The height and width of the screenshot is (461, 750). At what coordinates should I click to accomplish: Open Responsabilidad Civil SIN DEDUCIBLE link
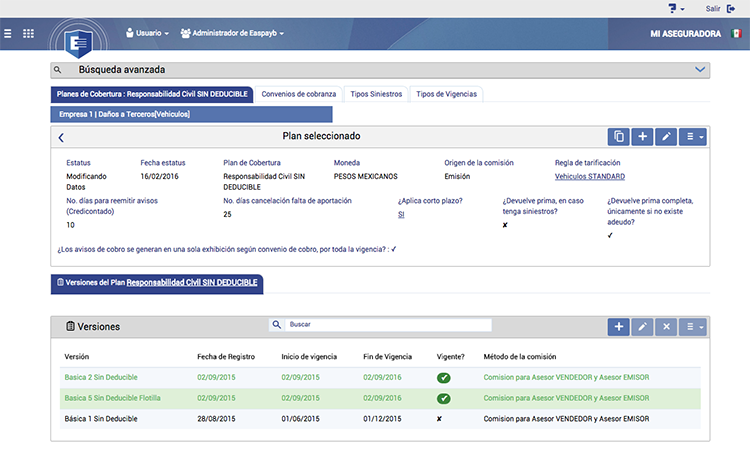(192, 283)
